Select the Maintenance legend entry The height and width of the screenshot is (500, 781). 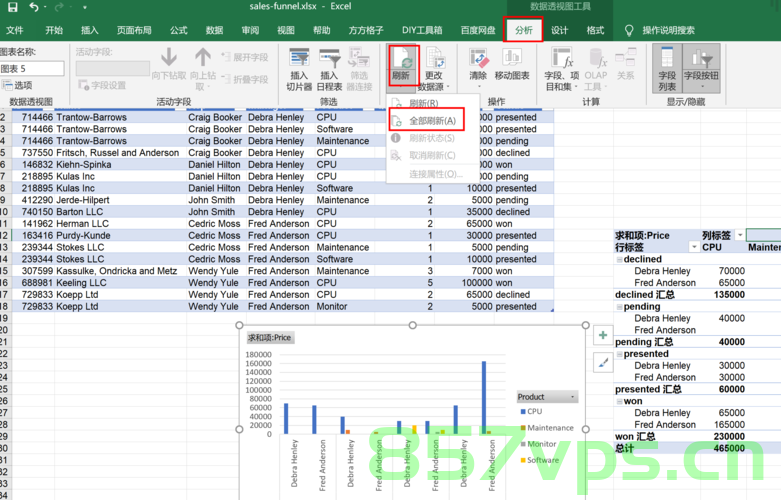pyautogui.click(x=547, y=428)
